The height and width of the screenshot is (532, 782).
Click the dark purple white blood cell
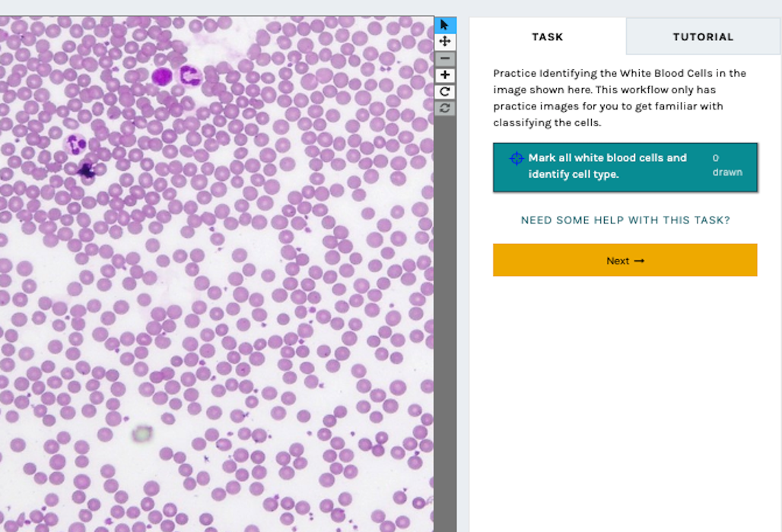[x=162, y=76]
